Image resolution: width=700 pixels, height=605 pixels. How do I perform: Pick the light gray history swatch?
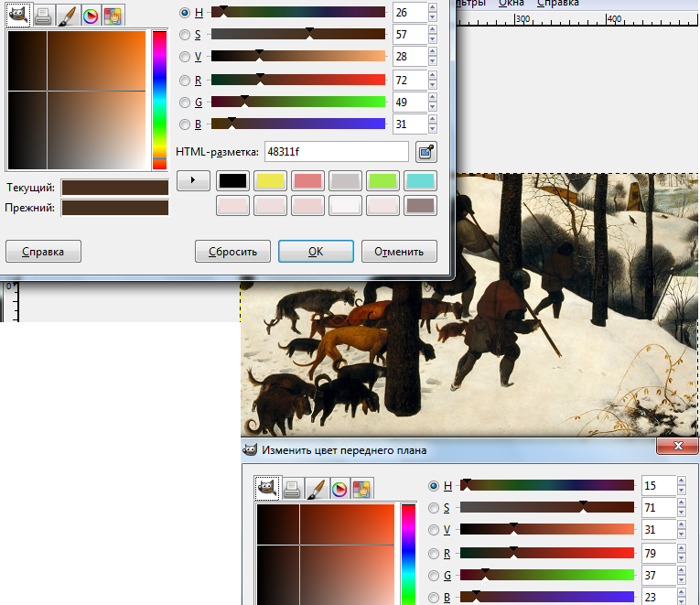coord(345,181)
